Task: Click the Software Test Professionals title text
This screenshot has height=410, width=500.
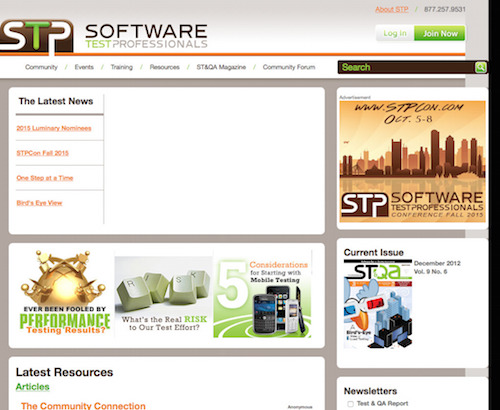Action: 146,36
